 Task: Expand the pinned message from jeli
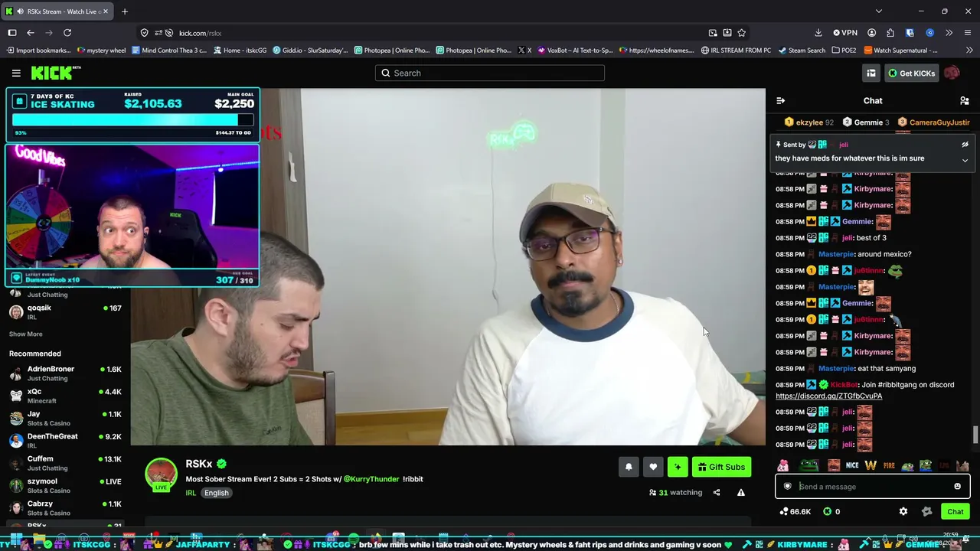coord(965,160)
